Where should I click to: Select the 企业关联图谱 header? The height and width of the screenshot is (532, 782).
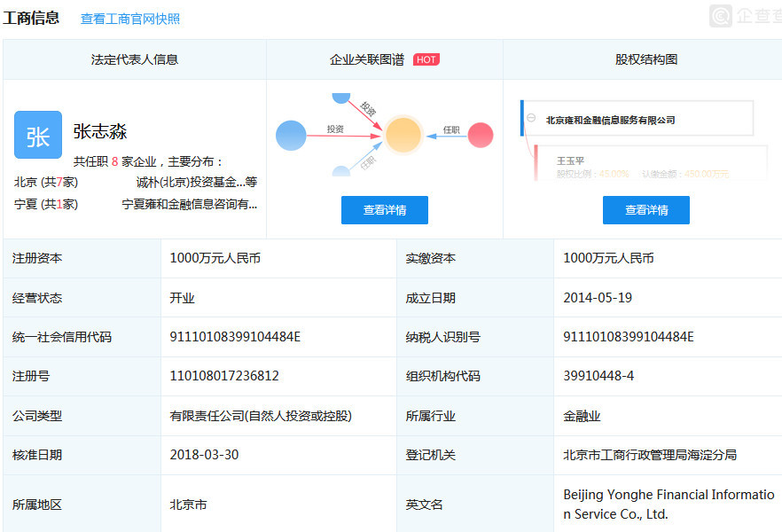[366, 59]
